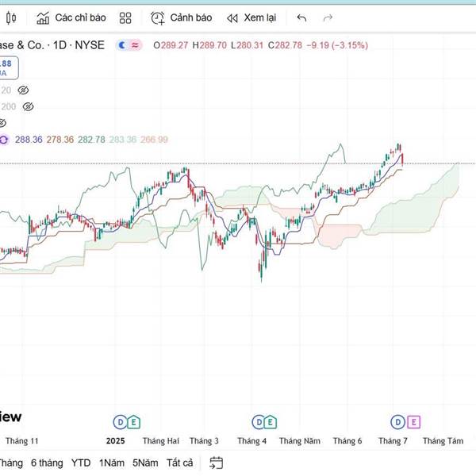Click the high price H289.70
The width and height of the screenshot is (476, 476).
209,45
